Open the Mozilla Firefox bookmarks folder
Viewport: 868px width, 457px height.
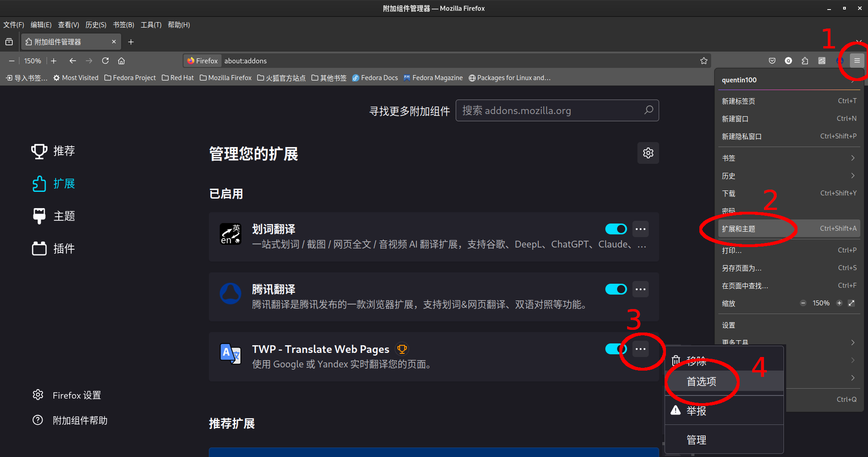coord(226,78)
